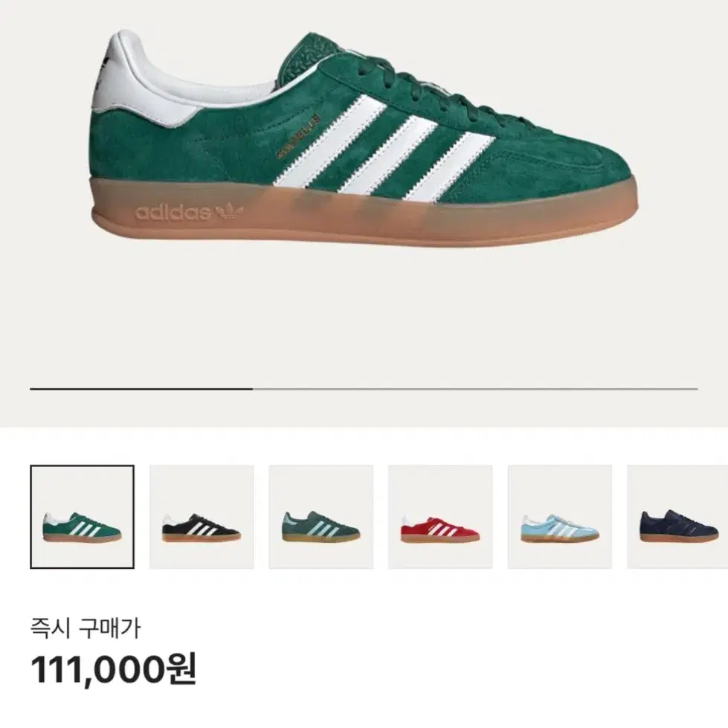Tap the 즉시 구매가 label
Screen dimensions: 728x728
click(85, 628)
